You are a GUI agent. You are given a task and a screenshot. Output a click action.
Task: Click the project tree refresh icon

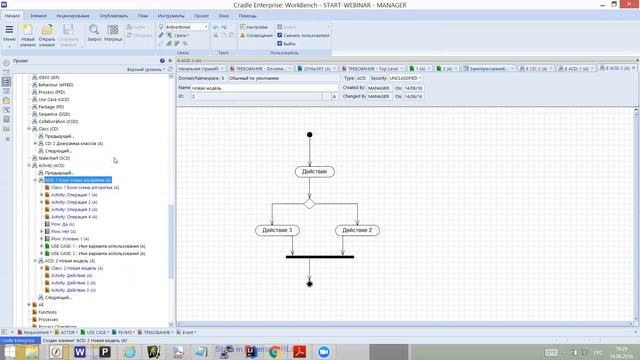pos(170,69)
